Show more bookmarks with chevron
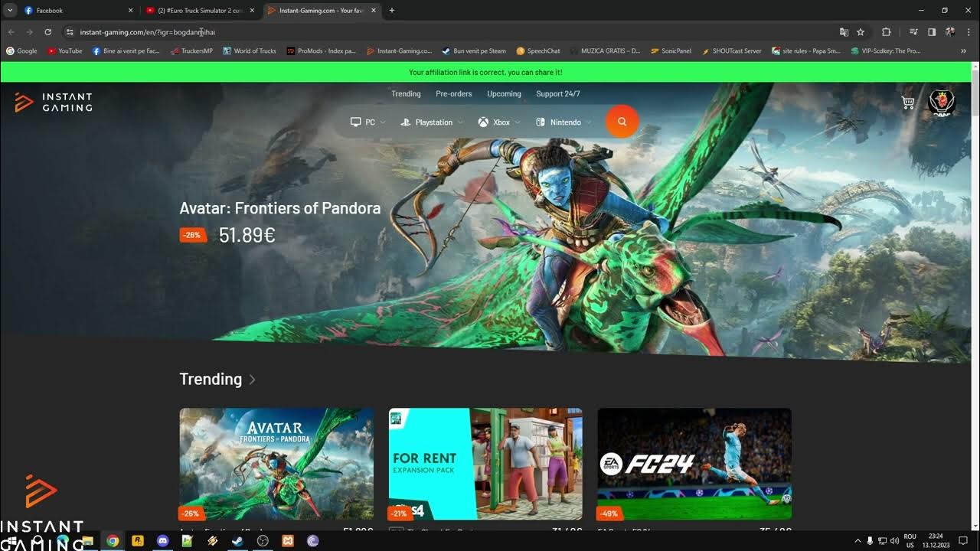The width and height of the screenshot is (980, 551). point(963,51)
